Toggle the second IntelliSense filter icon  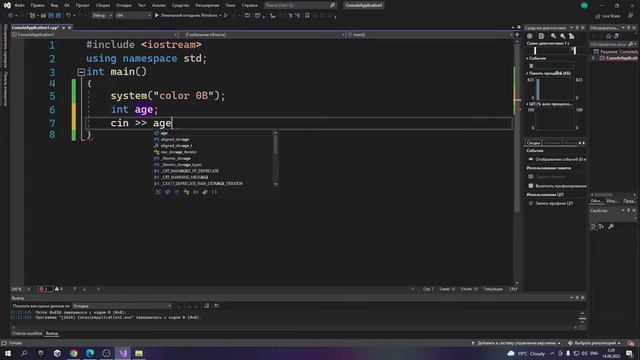168,192
